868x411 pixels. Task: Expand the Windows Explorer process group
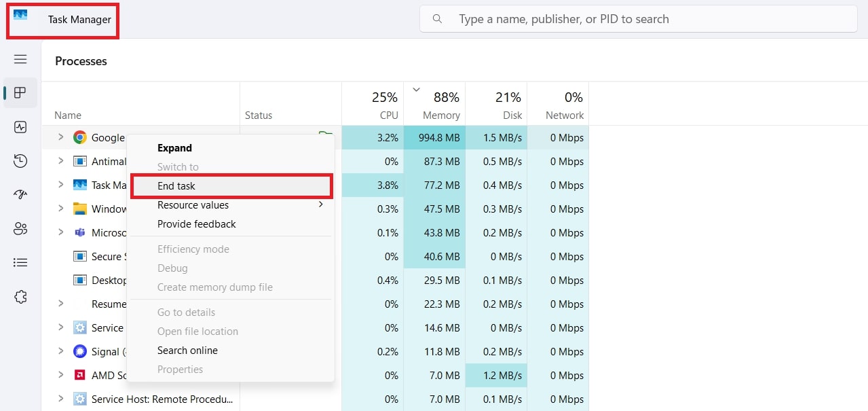[60, 209]
